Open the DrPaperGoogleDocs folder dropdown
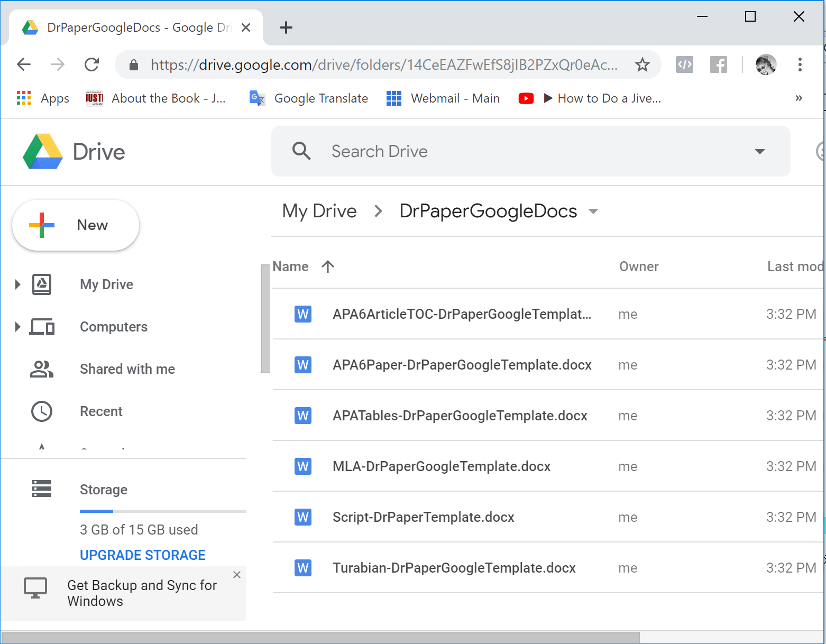This screenshot has height=644, width=826. pos(593,211)
